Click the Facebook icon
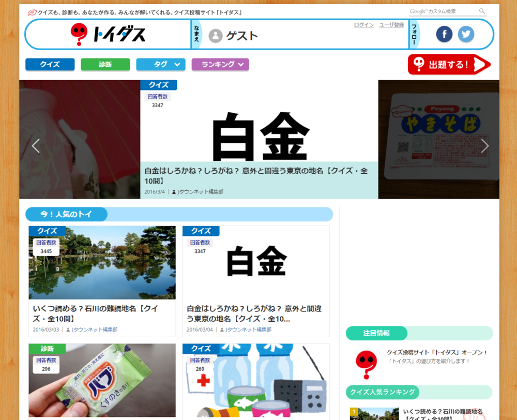Viewport: 517px width, 420px height. click(444, 35)
